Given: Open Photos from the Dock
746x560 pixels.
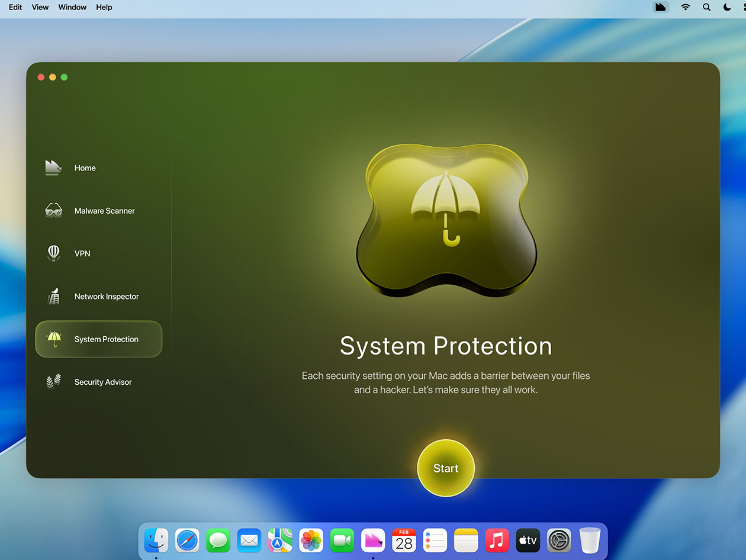Looking at the screenshot, I should 311,540.
